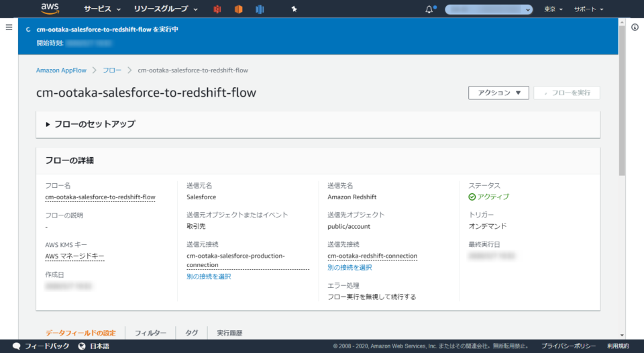644x353 pixels.
Task: Open the サービス menu
Action: point(102,9)
